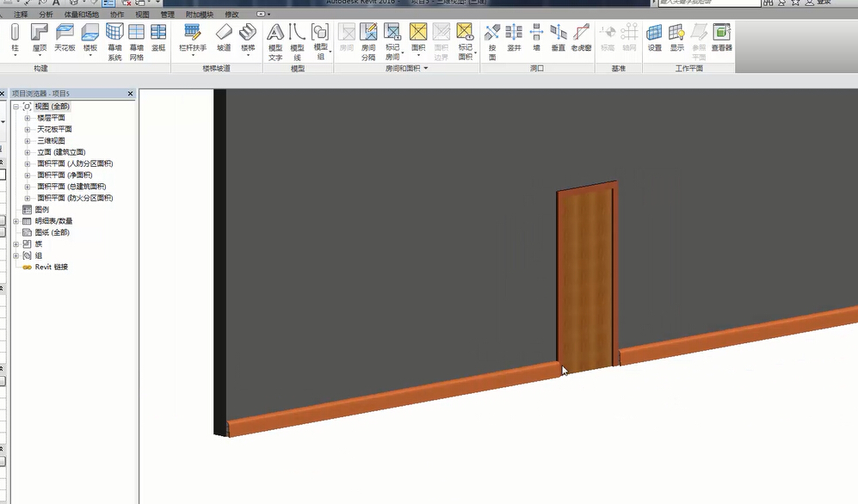The width and height of the screenshot is (858, 504).
Task: Choose the 垂直 vertical opening tool
Action: coord(559,38)
